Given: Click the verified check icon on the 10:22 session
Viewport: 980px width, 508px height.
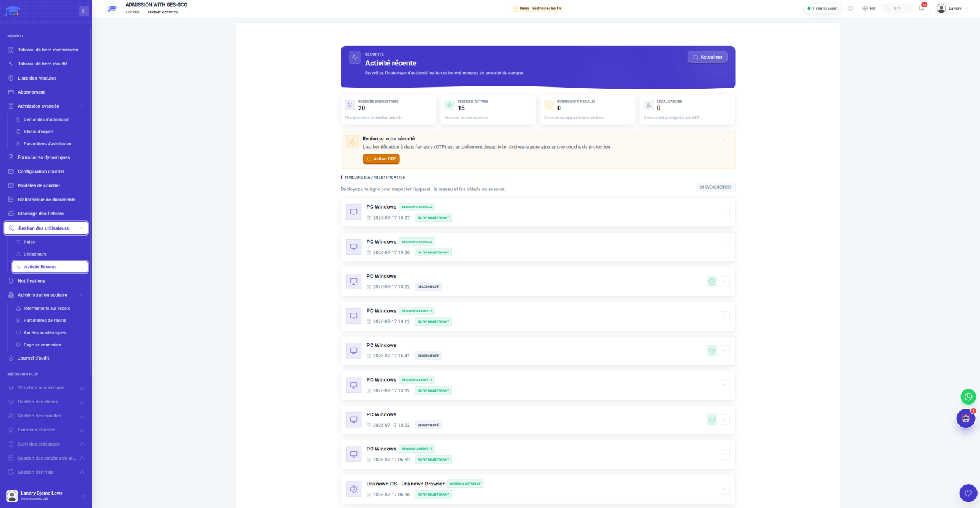Looking at the screenshot, I should pyautogui.click(x=712, y=420).
